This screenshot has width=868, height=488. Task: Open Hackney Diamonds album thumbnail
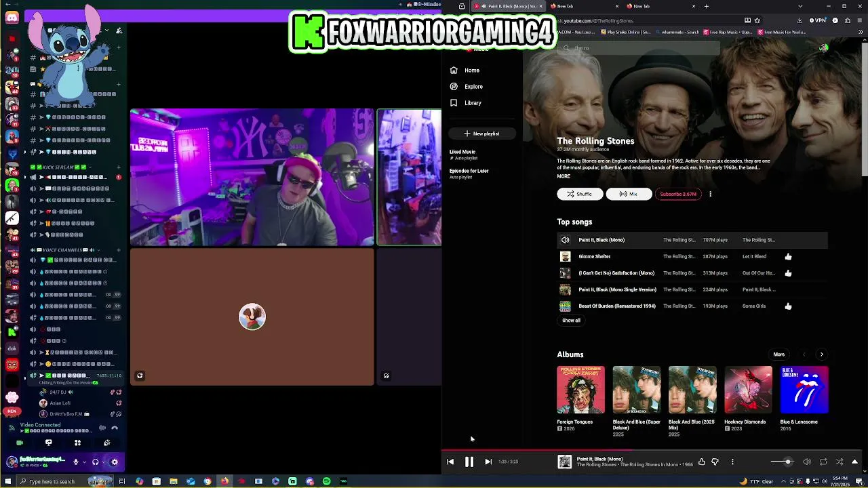pyautogui.click(x=748, y=390)
